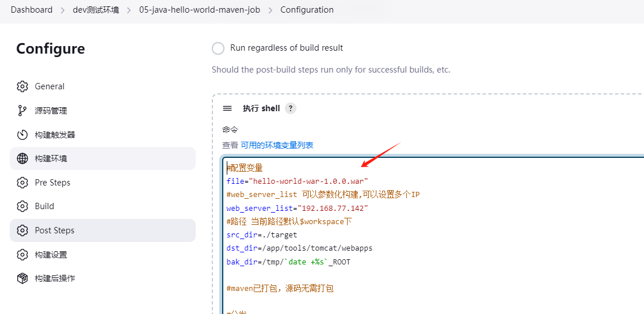Click the Build gear icon
Viewport: 644px width, 314px height.
(22, 206)
